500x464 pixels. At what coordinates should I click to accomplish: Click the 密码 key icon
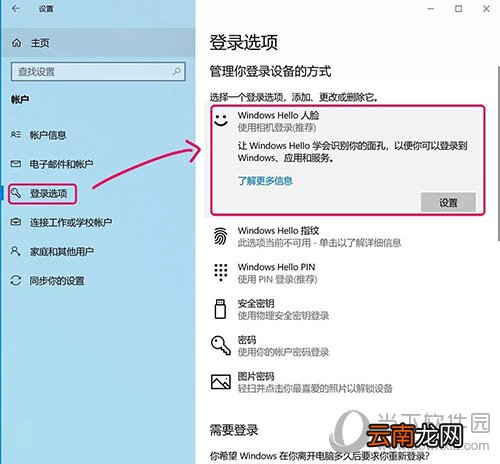pos(221,345)
